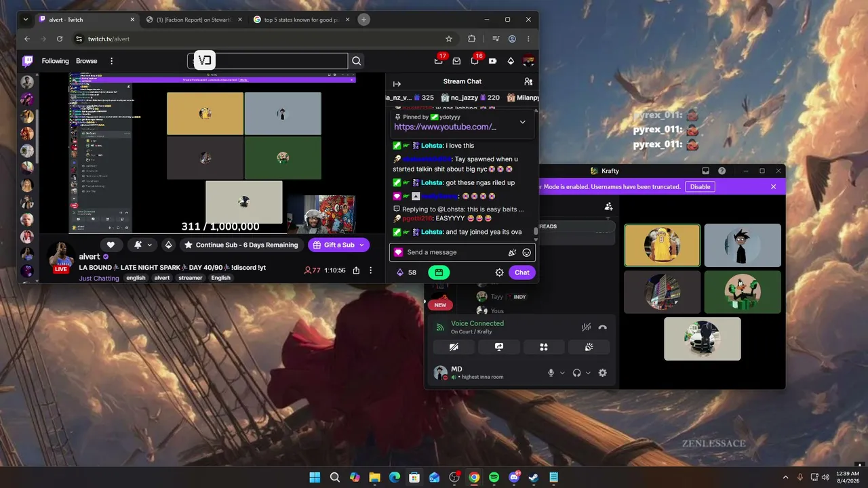This screenshot has width=868, height=488.
Task: Disable Discord Streamer Mode
Action: 701,186
